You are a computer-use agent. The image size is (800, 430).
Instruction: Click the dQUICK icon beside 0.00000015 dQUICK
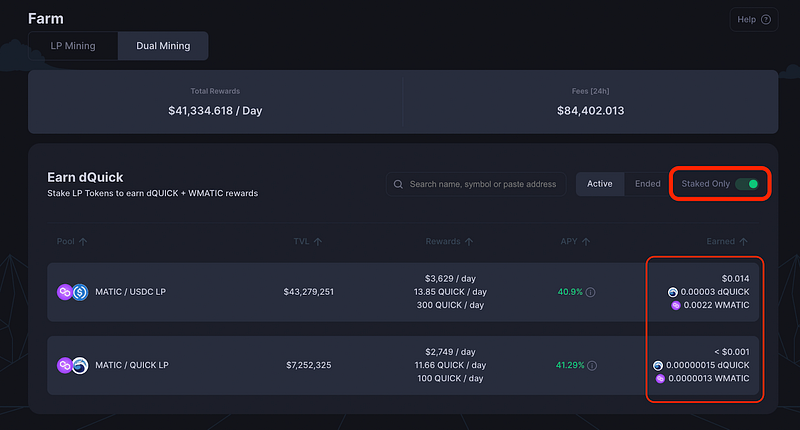click(658, 366)
